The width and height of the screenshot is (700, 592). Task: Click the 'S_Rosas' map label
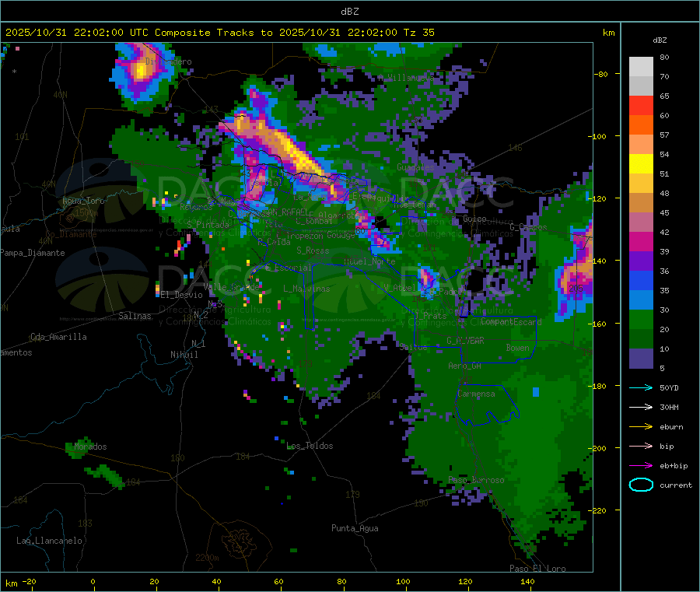tap(313, 250)
